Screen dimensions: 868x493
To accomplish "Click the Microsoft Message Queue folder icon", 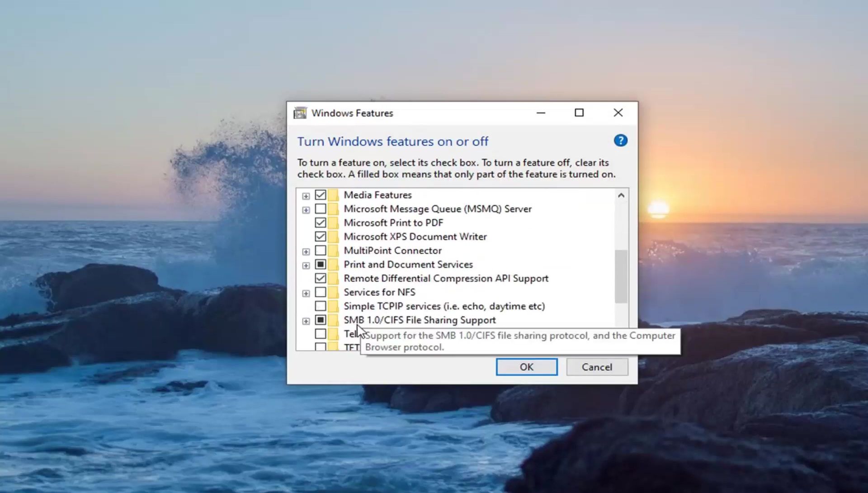I will point(333,209).
